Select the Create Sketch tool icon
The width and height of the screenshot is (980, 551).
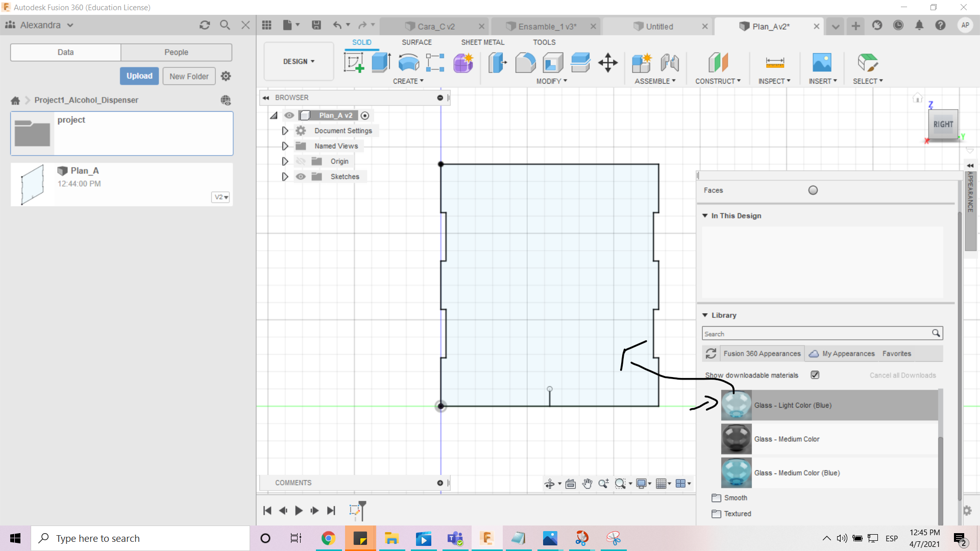coord(354,63)
